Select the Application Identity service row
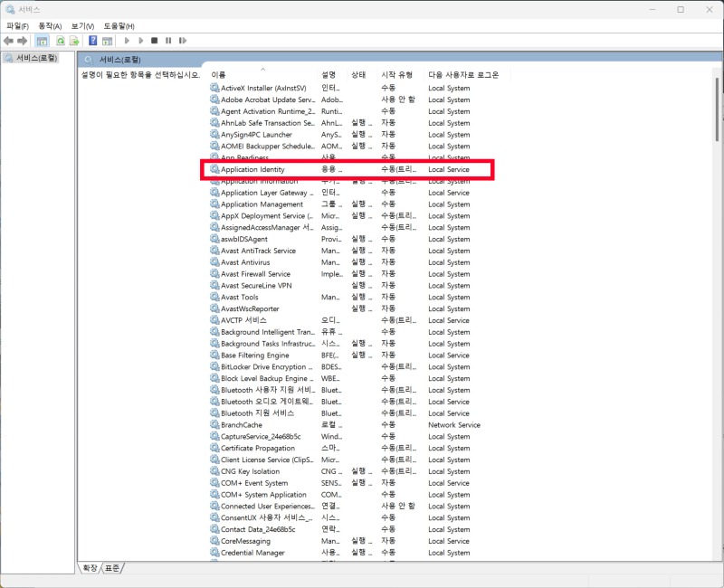The width and height of the screenshot is (724, 588). pos(348,169)
